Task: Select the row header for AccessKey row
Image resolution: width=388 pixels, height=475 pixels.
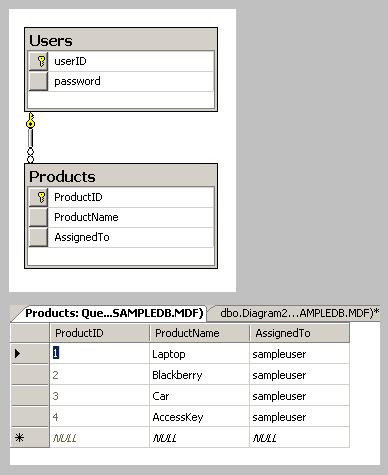Action: [x=30, y=417]
